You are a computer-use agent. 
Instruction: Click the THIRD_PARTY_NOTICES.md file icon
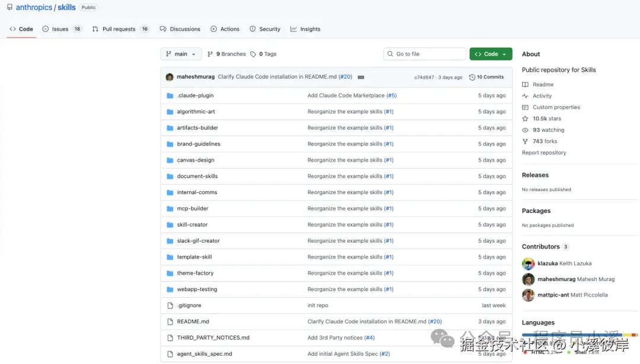170,338
